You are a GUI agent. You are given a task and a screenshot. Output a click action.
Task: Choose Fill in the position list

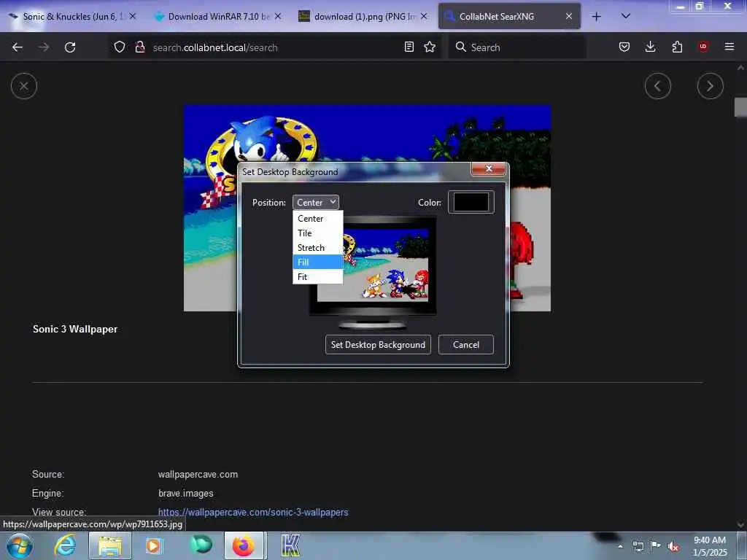tap(318, 262)
